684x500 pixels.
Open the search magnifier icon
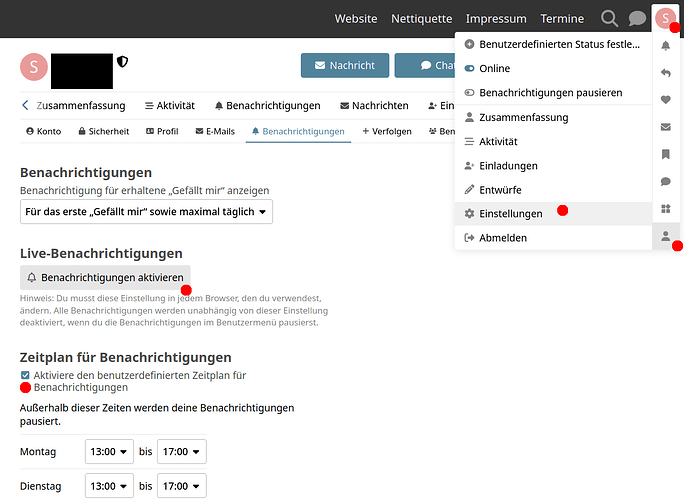click(x=609, y=19)
